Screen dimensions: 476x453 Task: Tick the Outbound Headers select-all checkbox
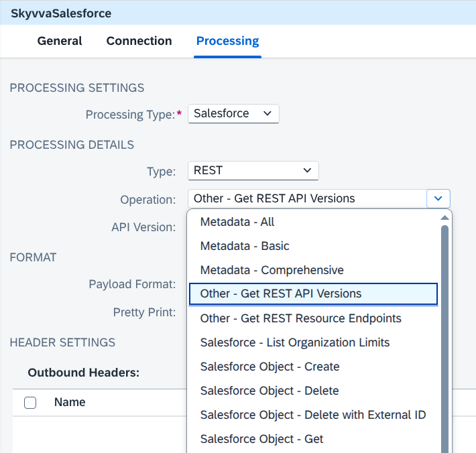point(30,403)
